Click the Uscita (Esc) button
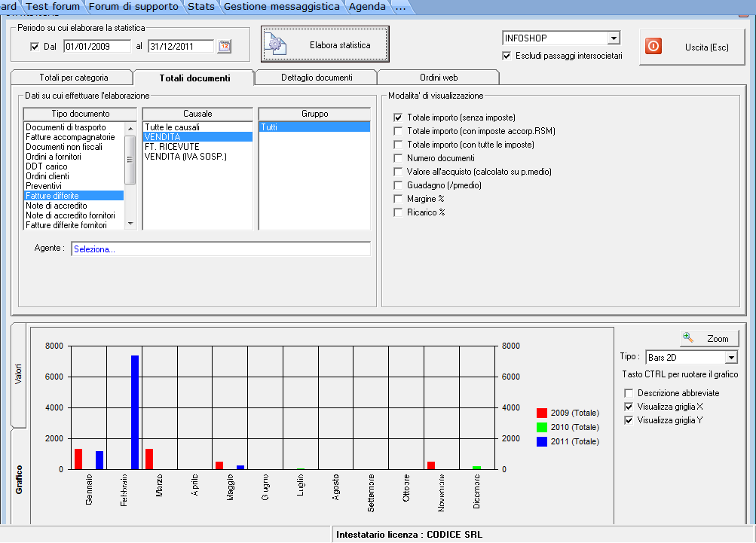The image size is (756, 543). [692, 47]
